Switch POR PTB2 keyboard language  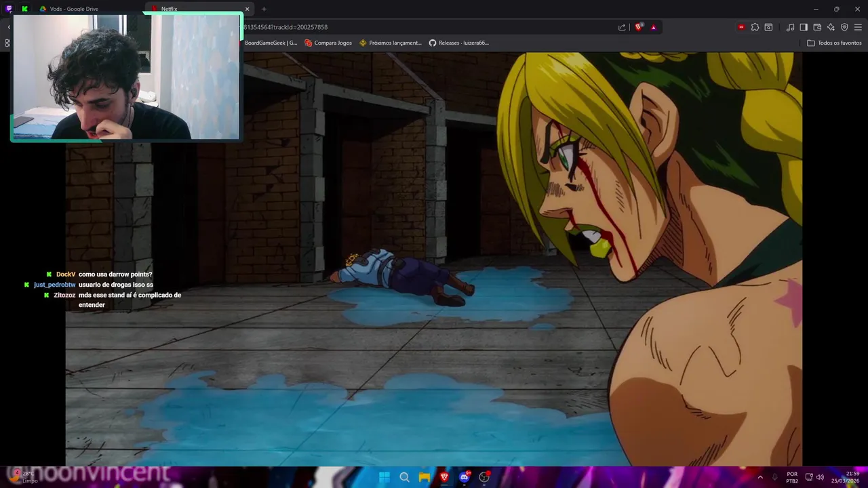point(792,477)
